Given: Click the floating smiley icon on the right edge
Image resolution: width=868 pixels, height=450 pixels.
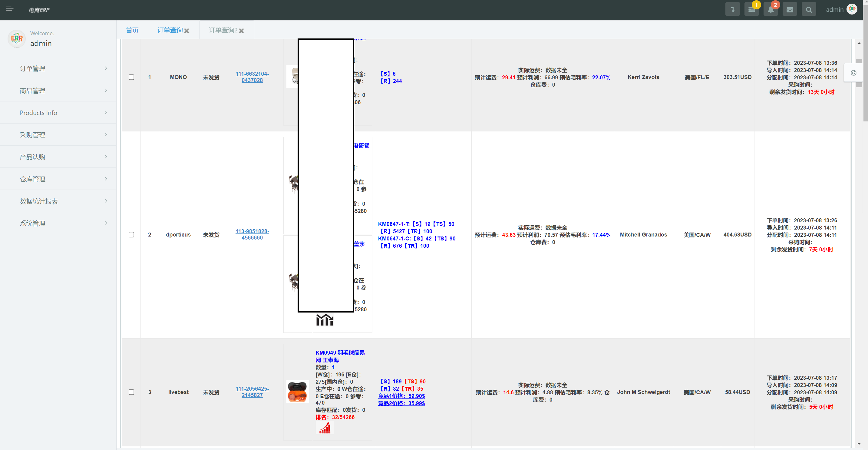Looking at the screenshot, I should pos(853,73).
